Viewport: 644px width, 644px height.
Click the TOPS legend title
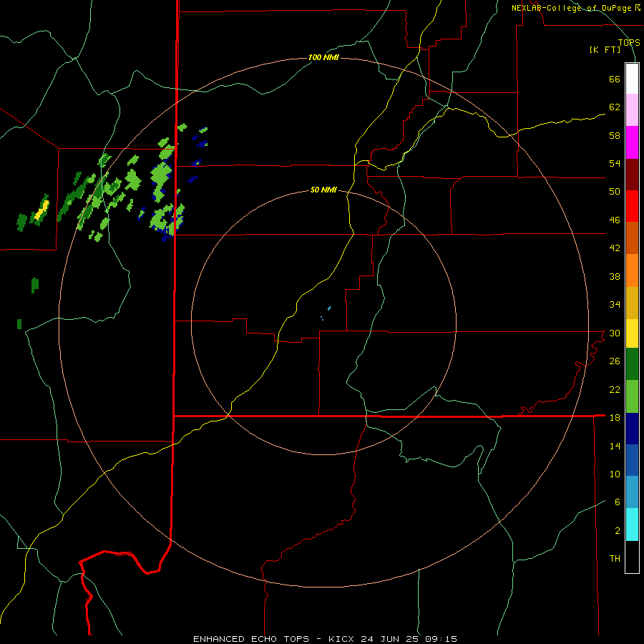629,42
